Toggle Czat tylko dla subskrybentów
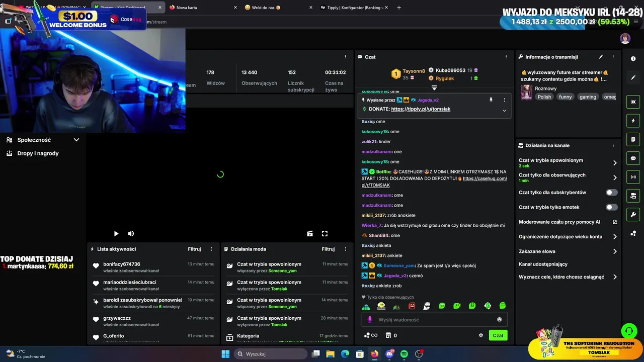 (611, 193)
